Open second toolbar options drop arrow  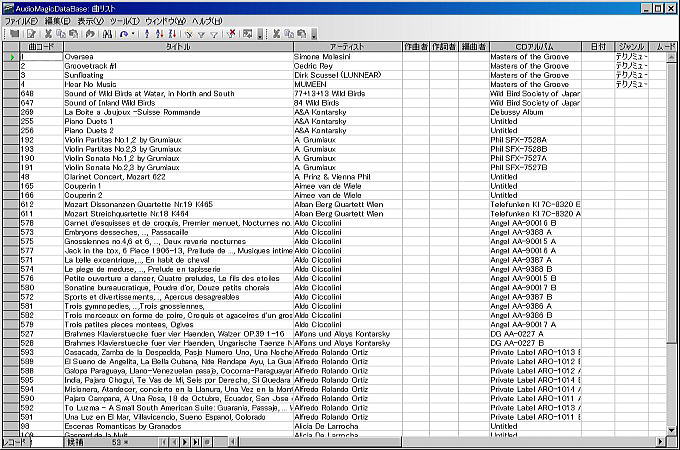point(314,34)
